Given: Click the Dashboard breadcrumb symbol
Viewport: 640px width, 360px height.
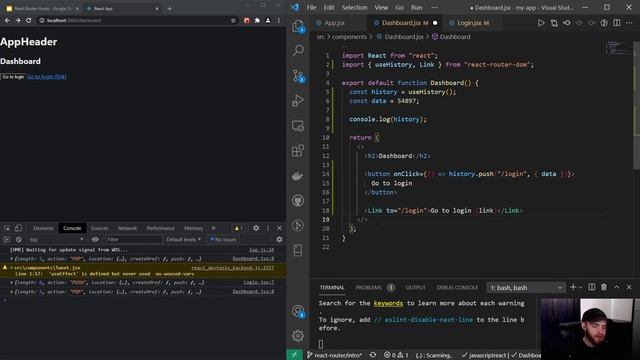Looking at the screenshot, I should pyautogui.click(x=451, y=37).
